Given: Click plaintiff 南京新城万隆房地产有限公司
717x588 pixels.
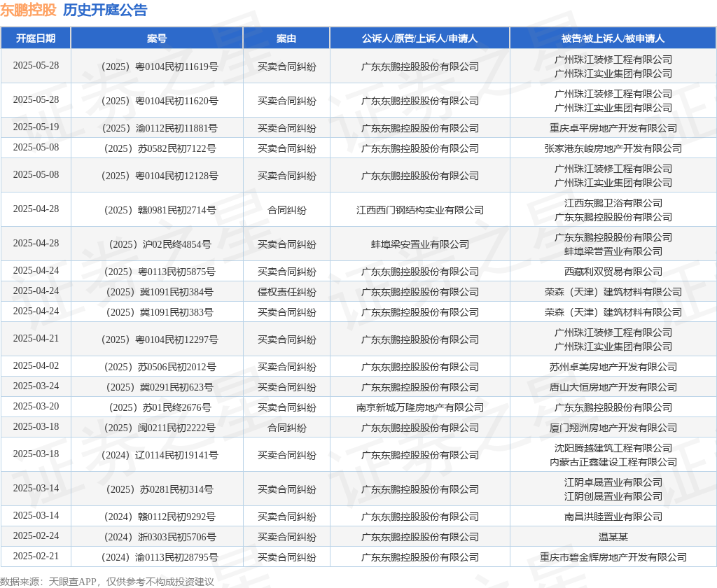Looking at the screenshot, I should point(420,408).
